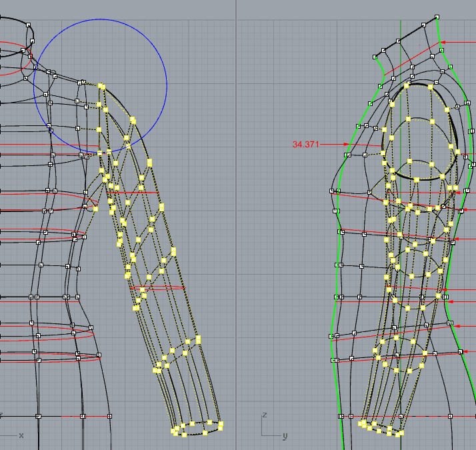The height and width of the screenshot is (450, 476).
Task: Select the 34.371 dimension text
Action: (305, 145)
